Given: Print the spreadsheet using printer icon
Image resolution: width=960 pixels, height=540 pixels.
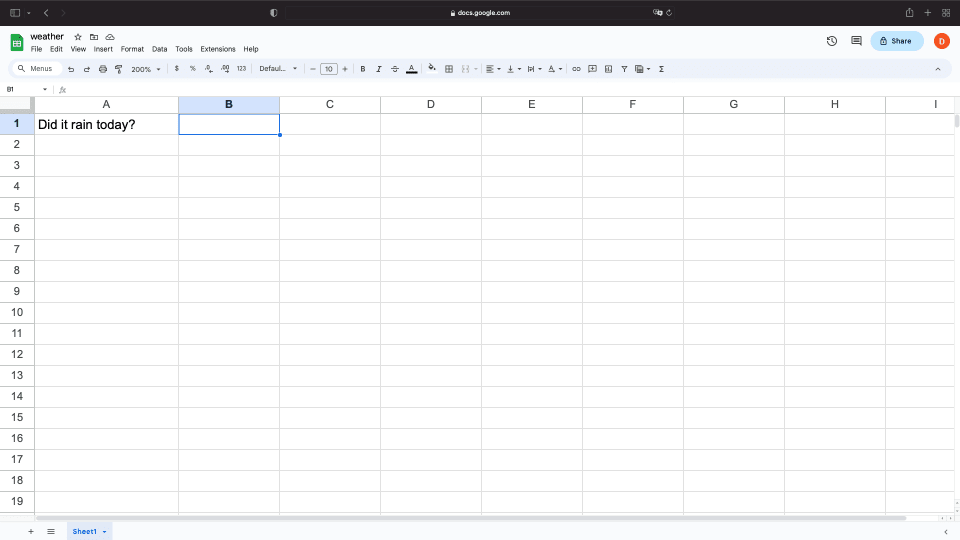Looking at the screenshot, I should (102, 69).
